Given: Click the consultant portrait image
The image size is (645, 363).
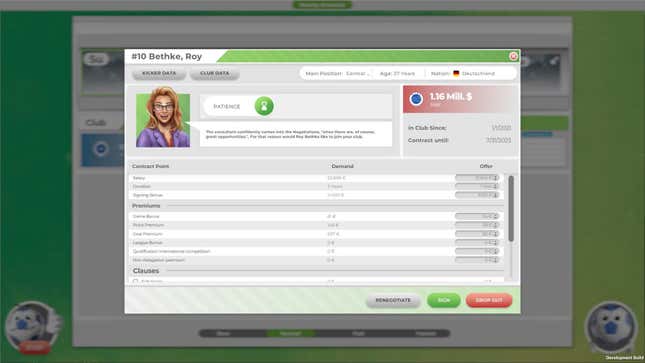Looking at the screenshot, I should tap(163, 119).
